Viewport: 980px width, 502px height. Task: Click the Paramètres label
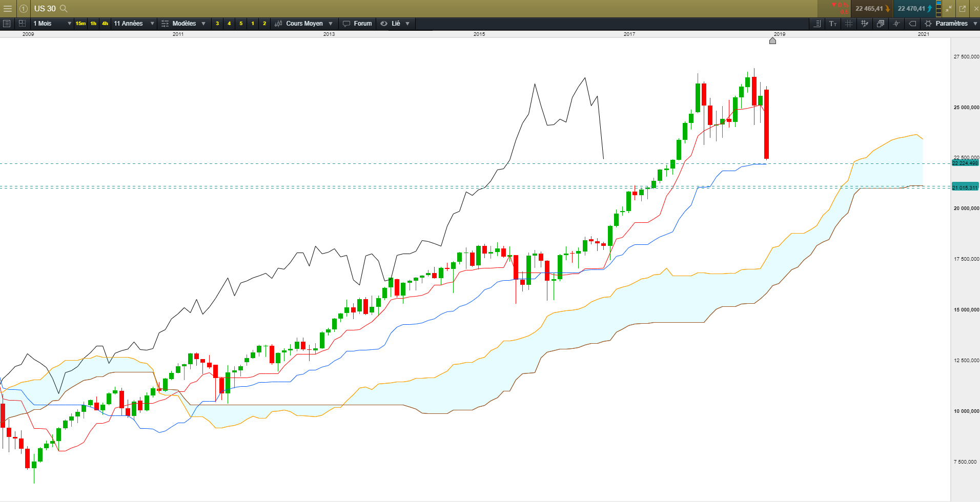pos(952,24)
